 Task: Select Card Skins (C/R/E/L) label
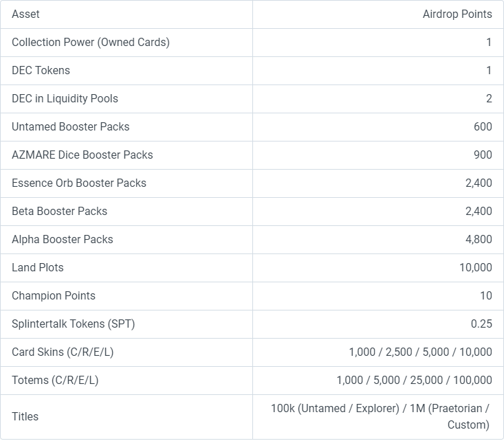pos(63,352)
